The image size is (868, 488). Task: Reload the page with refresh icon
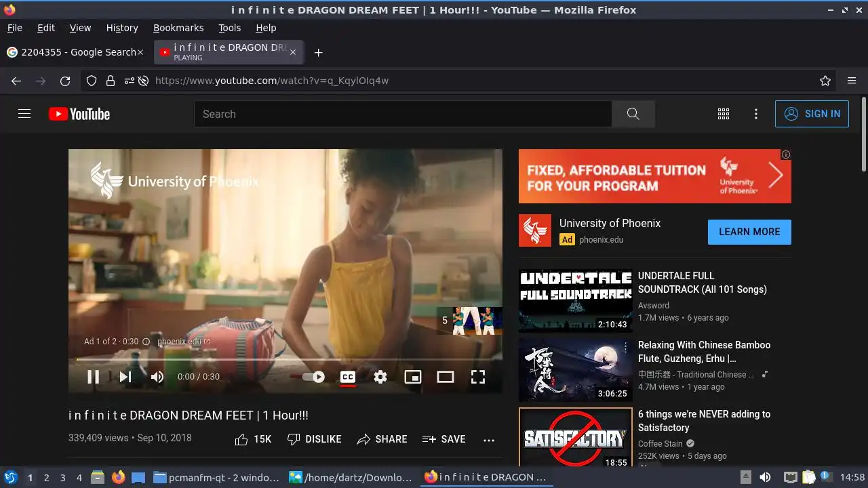(x=65, y=81)
